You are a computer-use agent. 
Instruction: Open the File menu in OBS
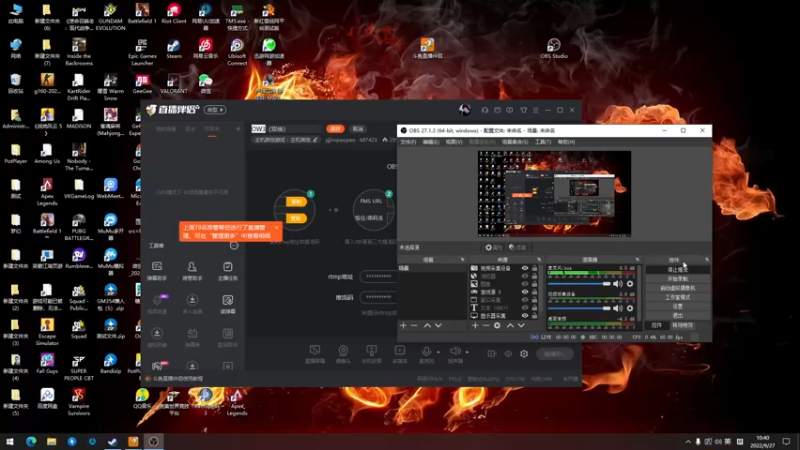pos(408,142)
